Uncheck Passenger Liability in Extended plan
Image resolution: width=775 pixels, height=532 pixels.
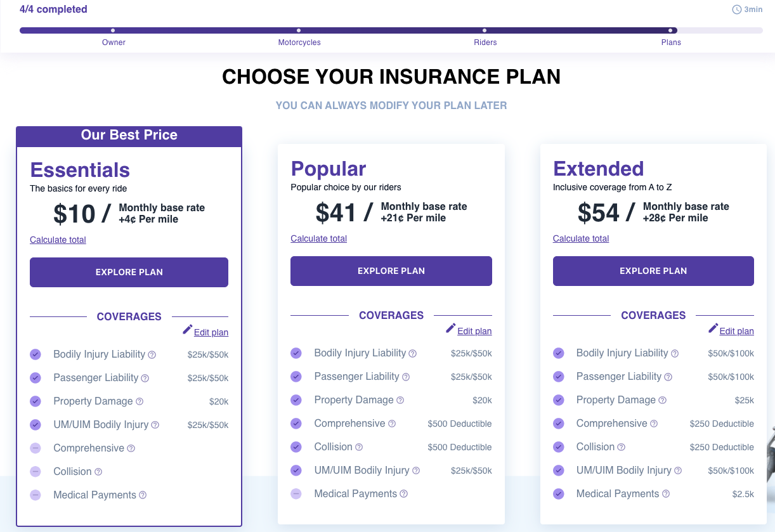click(x=559, y=377)
